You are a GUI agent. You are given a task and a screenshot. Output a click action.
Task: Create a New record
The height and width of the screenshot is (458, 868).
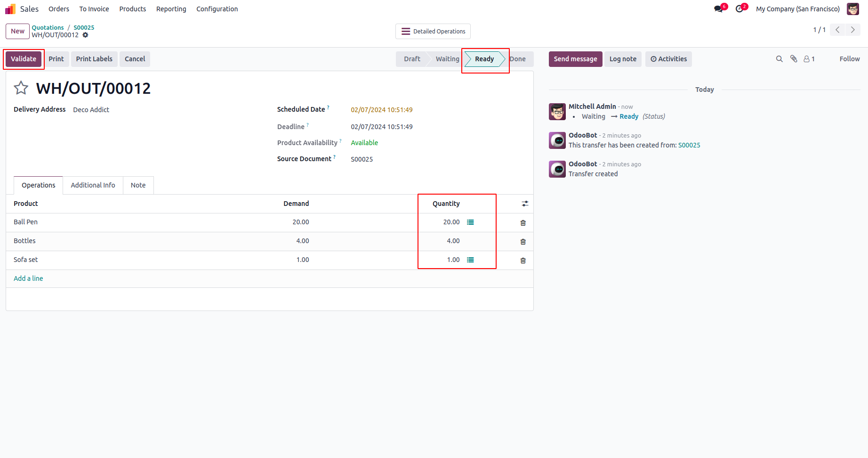(x=17, y=31)
